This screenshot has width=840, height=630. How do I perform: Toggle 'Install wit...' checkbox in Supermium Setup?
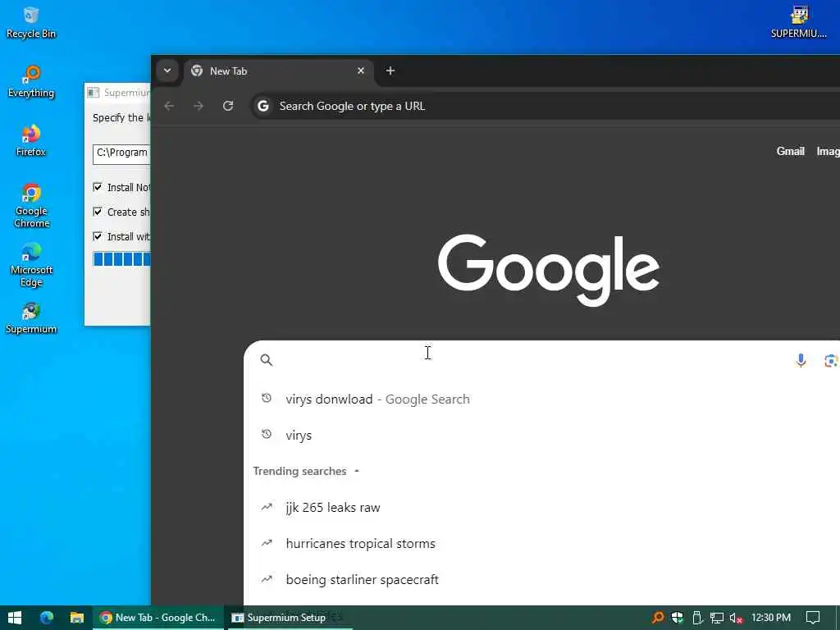[x=98, y=236]
